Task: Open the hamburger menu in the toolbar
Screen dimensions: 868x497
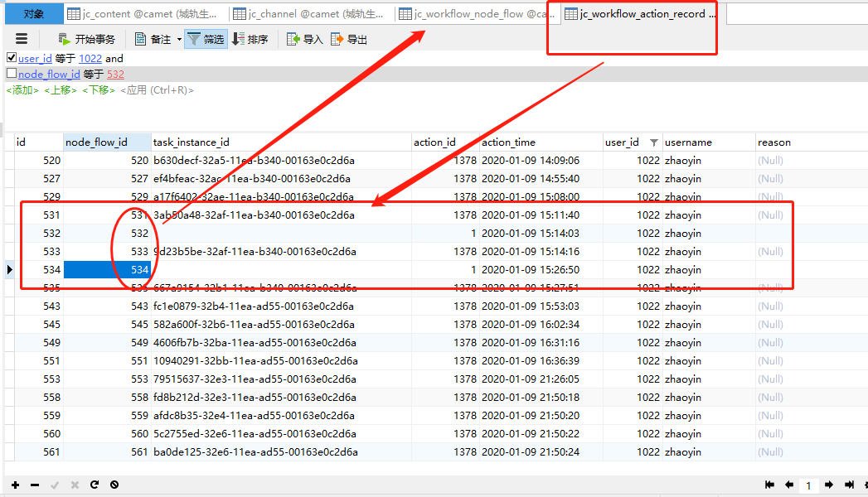Action: (22, 39)
